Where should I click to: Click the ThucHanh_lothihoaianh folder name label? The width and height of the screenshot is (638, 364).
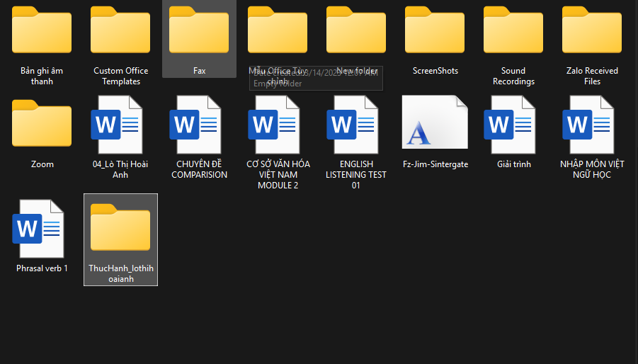(x=121, y=274)
